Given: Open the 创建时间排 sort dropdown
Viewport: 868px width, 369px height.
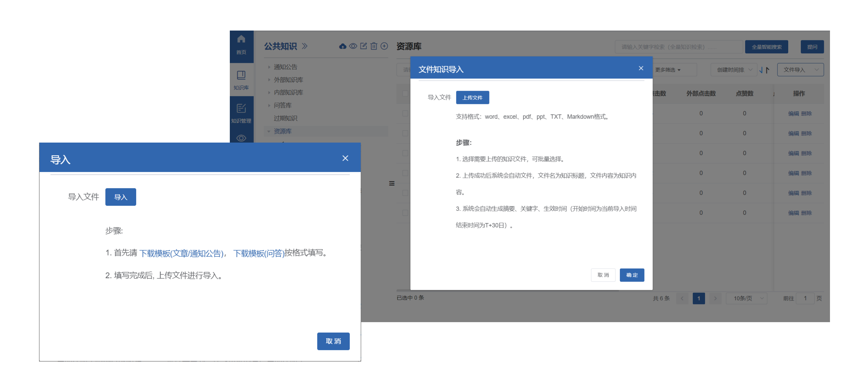Looking at the screenshot, I should point(734,70).
